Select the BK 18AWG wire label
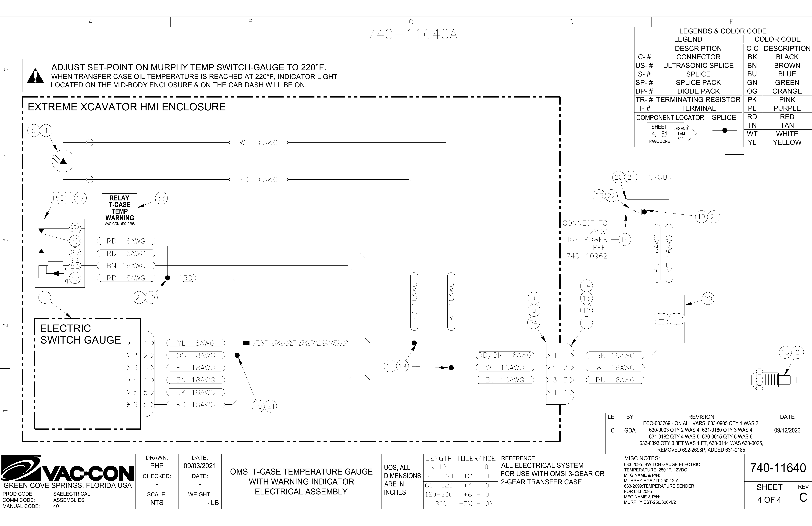The height and width of the screenshot is (526, 812). 196,392
